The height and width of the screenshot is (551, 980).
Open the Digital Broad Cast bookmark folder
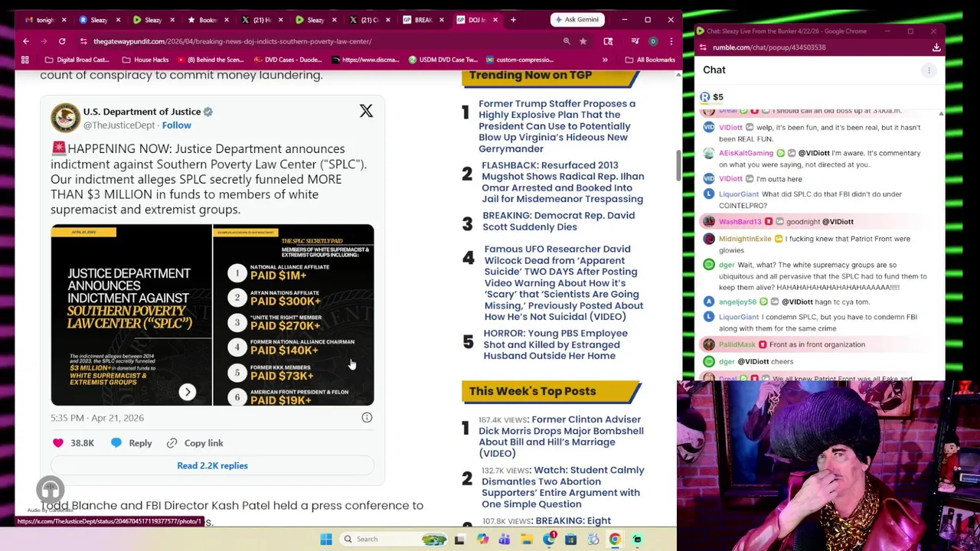77,60
